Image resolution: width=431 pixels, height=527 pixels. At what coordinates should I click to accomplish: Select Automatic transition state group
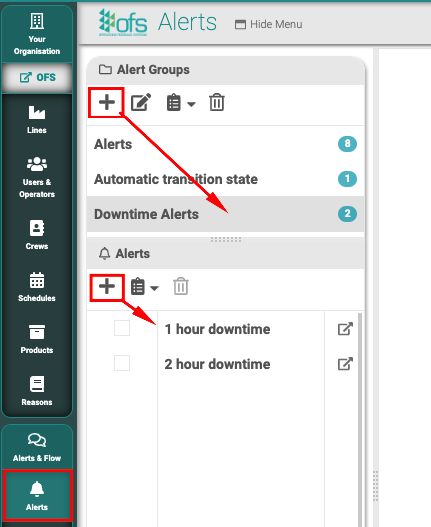225,179
